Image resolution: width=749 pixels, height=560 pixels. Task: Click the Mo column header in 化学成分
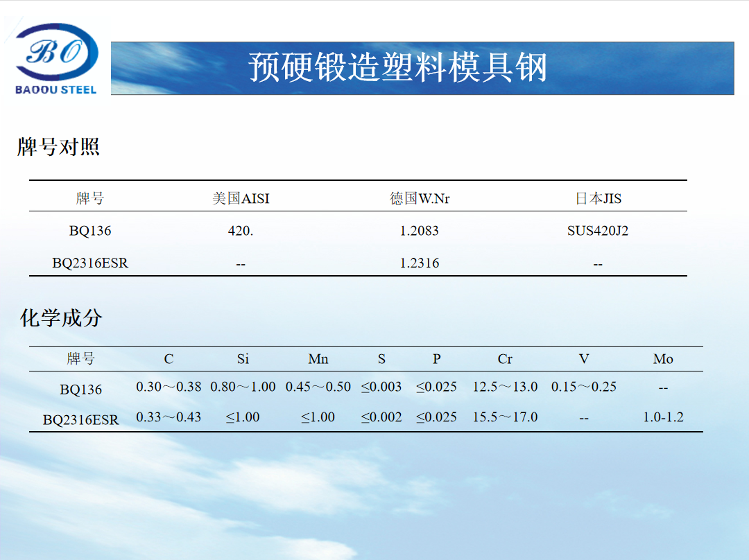[664, 359]
